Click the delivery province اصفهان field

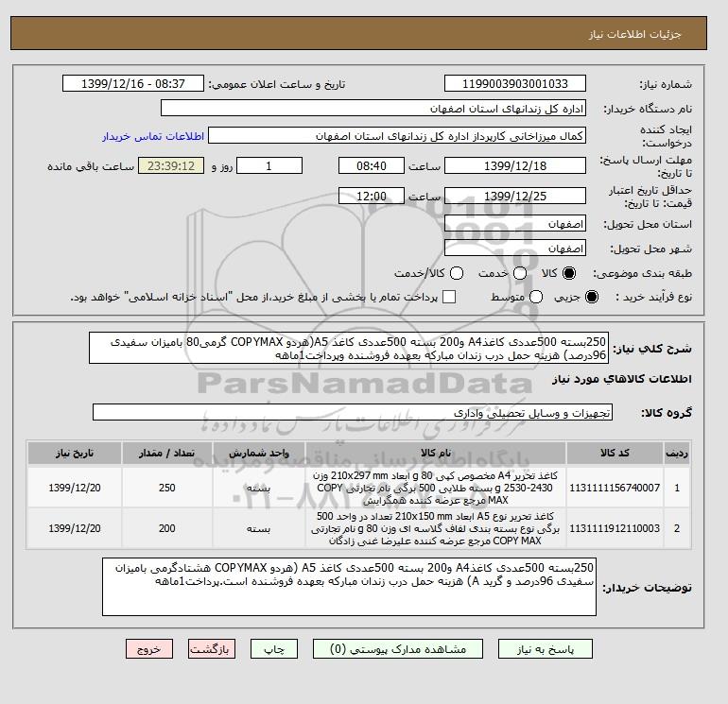click(x=515, y=224)
